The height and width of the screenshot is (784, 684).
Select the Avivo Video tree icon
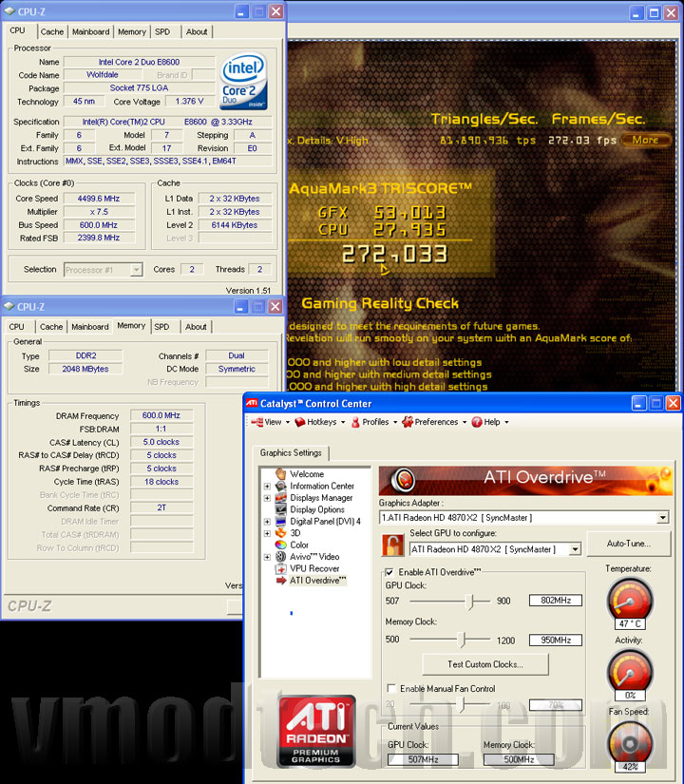coord(281,557)
